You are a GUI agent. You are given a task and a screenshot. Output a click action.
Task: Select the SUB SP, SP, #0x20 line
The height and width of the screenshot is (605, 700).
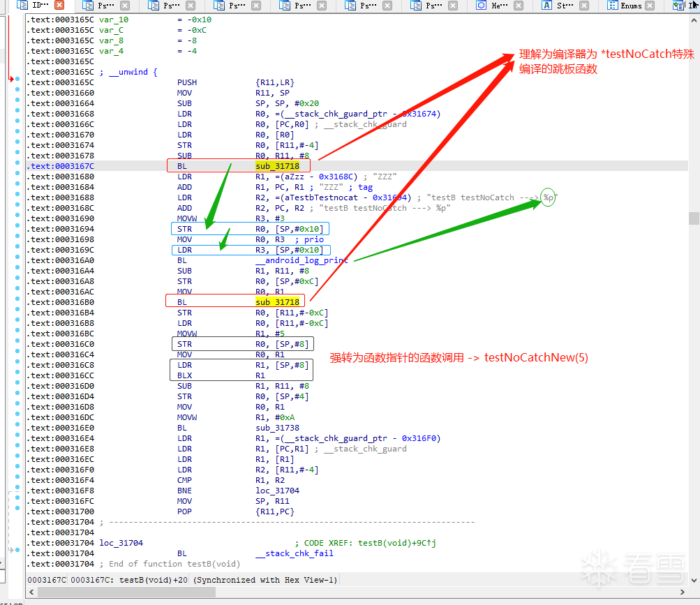pyautogui.click(x=248, y=103)
